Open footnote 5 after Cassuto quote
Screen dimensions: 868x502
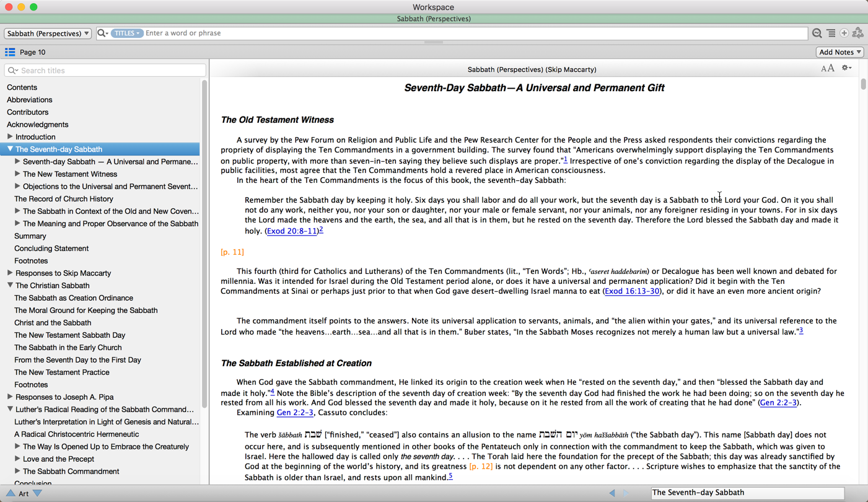pos(450,476)
